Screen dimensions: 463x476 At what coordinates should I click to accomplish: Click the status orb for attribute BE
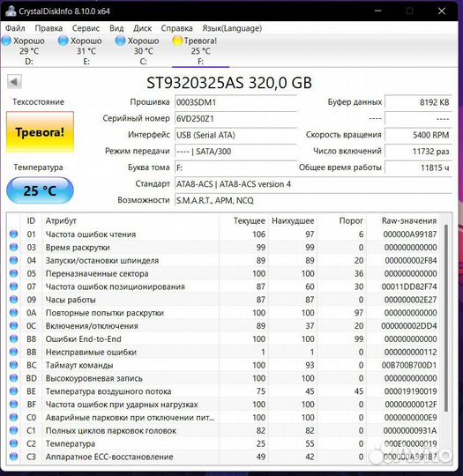pos(14,391)
